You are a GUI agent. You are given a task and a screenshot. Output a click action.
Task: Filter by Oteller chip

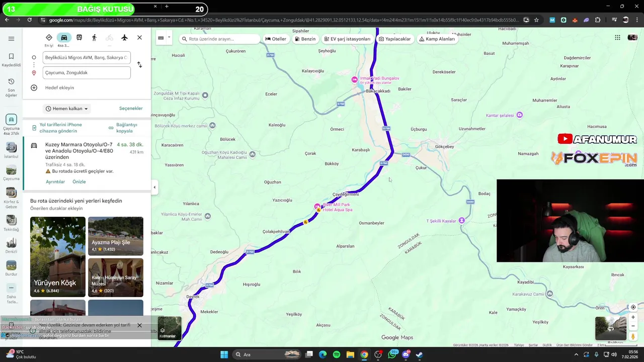pyautogui.click(x=275, y=39)
